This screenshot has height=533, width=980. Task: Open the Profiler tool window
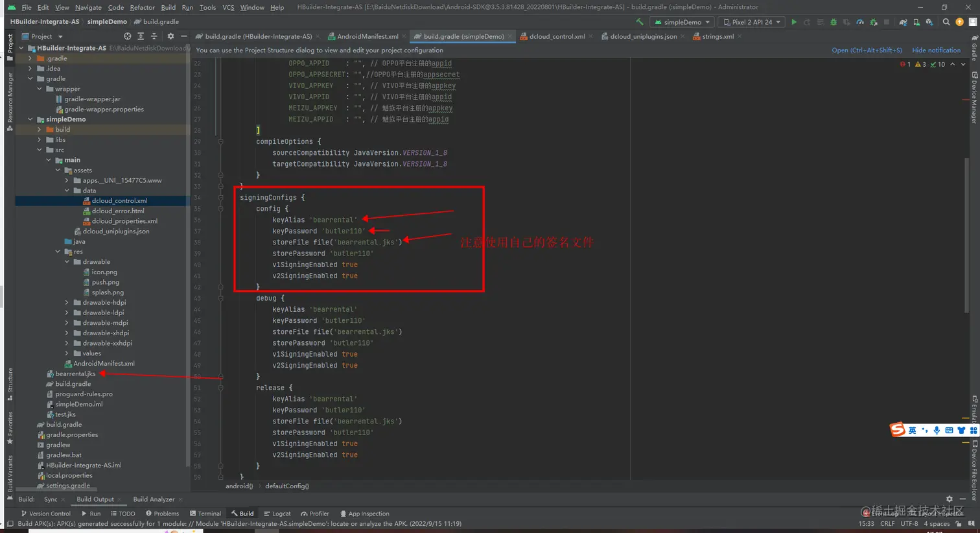pyautogui.click(x=315, y=514)
